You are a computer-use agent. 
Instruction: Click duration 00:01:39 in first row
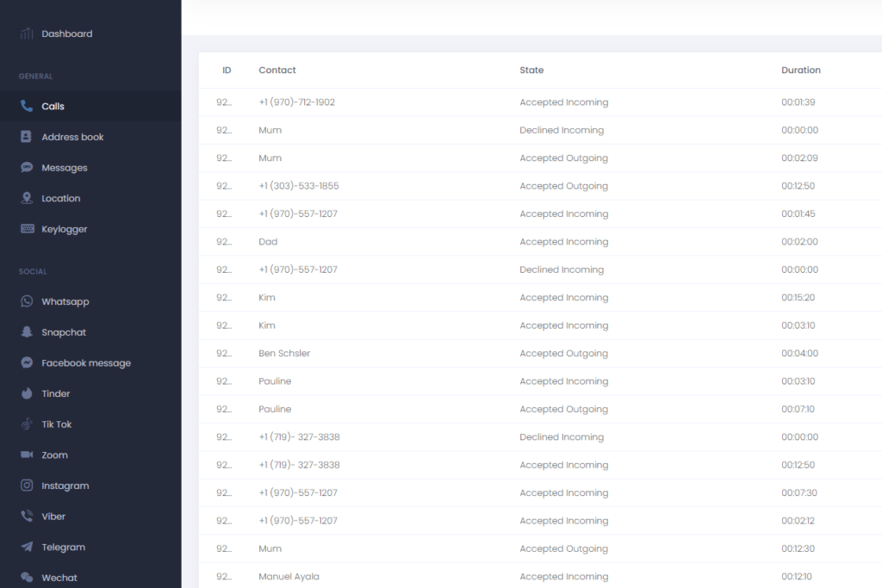point(798,102)
